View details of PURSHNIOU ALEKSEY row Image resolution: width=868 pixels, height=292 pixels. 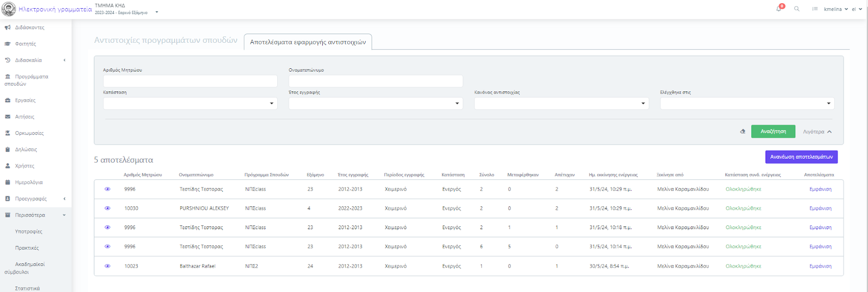click(107, 208)
